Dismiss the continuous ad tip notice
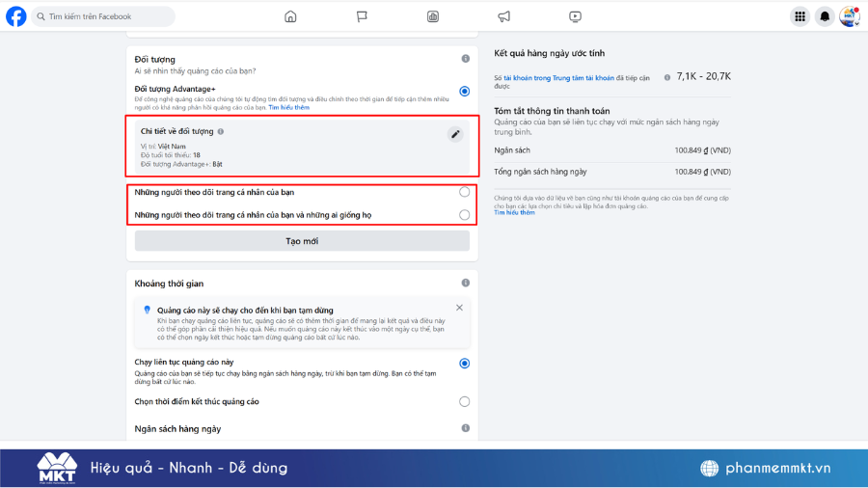This screenshot has width=868, height=488. (459, 308)
